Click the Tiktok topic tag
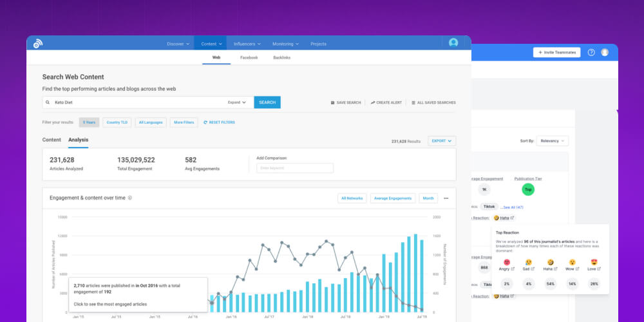The height and width of the screenshot is (322, 644). (x=489, y=207)
